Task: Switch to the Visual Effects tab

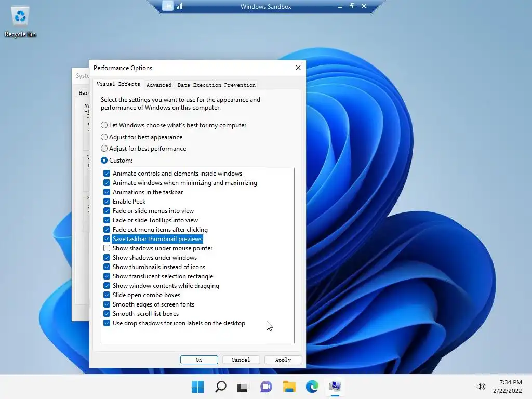Action: click(118, 84)
